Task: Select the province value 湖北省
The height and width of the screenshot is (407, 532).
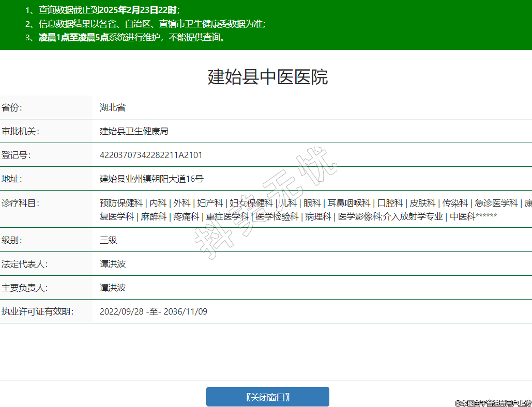Action: pos(113,107)
